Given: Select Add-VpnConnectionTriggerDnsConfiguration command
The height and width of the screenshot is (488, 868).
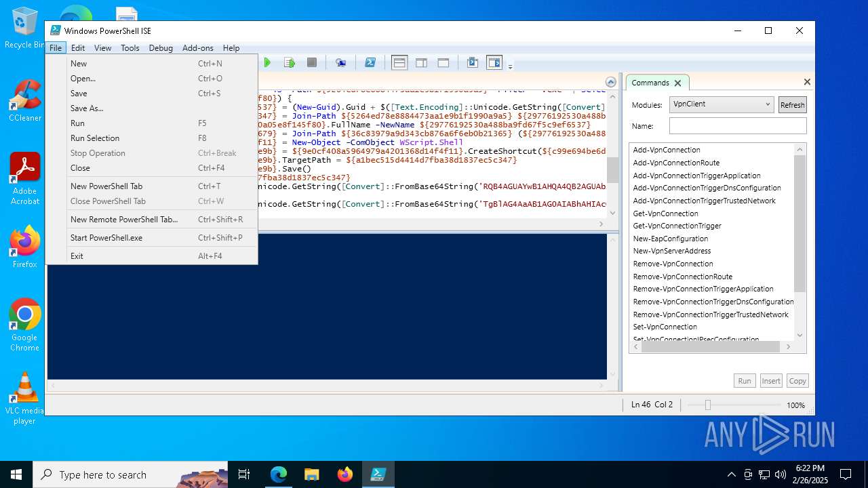Looking at the screenshot, I should click(707, 188).
